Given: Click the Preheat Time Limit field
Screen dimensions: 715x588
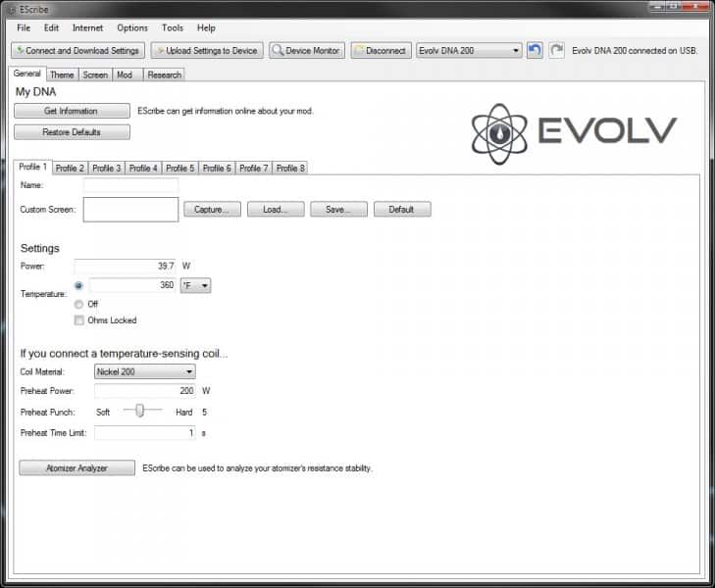Looking at the screenshot, I should tap(145, 433).
